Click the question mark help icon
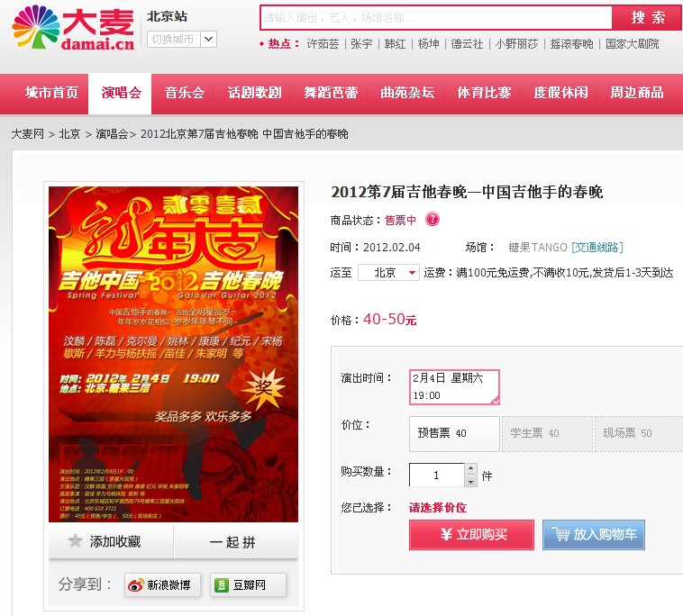 (433, 219)
